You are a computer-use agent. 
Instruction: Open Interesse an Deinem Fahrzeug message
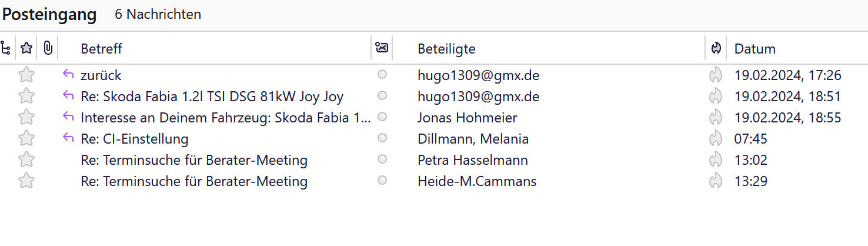click(x=225, y=118)
